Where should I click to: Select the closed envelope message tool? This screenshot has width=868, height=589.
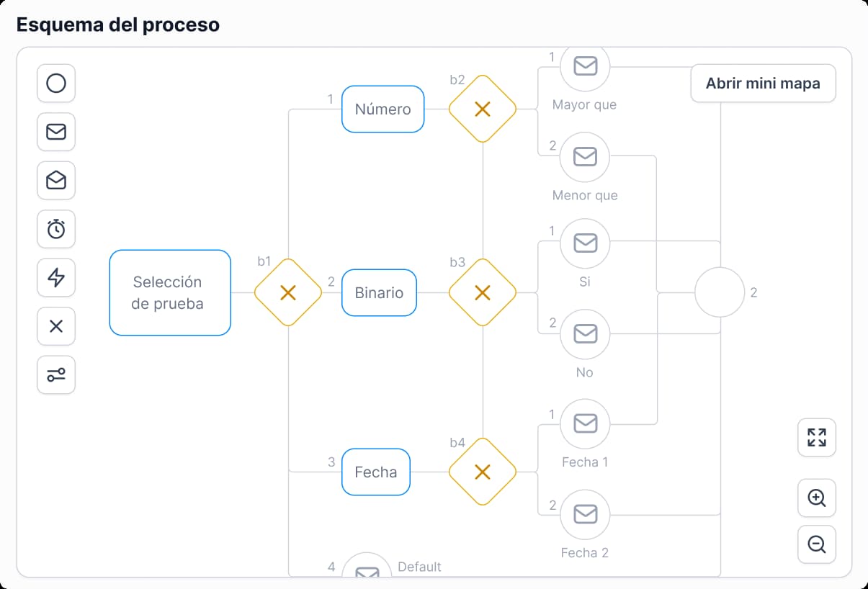pos(56,132)
